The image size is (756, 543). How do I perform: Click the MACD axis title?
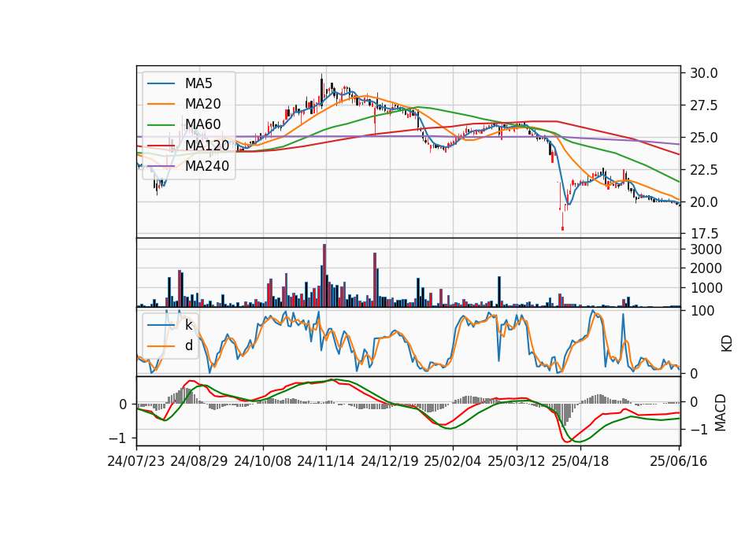(720, 412)
